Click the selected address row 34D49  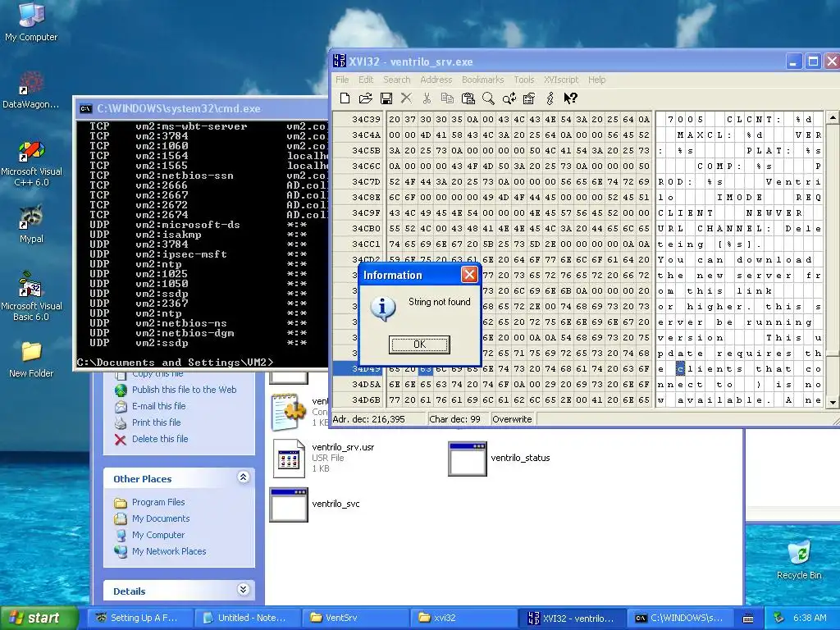(x=358, y=368)
